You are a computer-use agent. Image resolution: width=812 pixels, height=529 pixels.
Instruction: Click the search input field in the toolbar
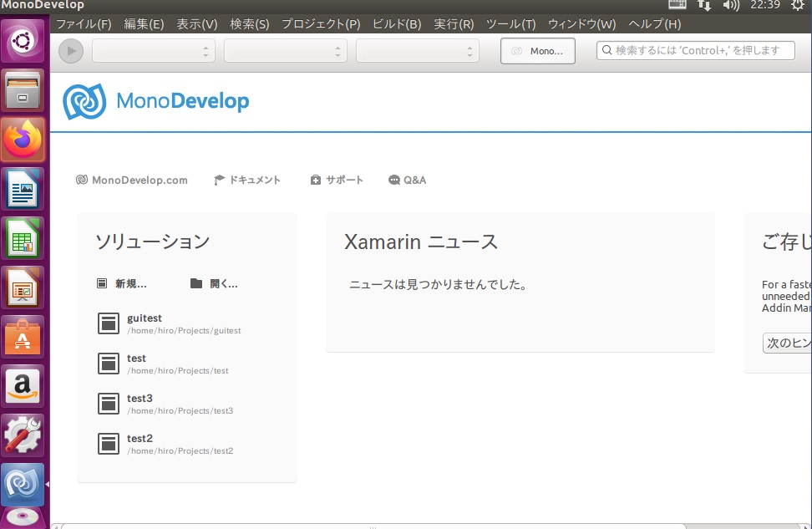(695, 50)
